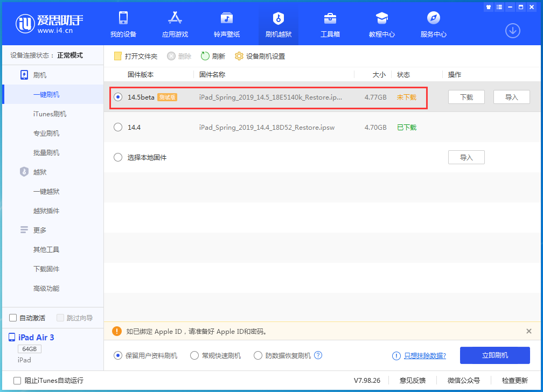Click the 已下载 status text

[407, 128]
